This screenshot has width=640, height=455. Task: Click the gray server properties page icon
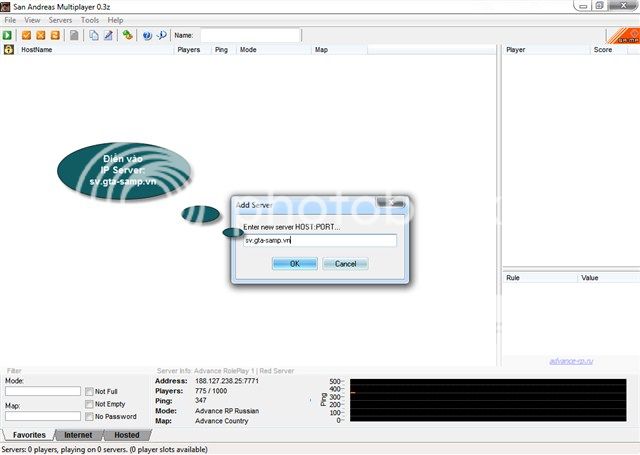pos(74,35)
